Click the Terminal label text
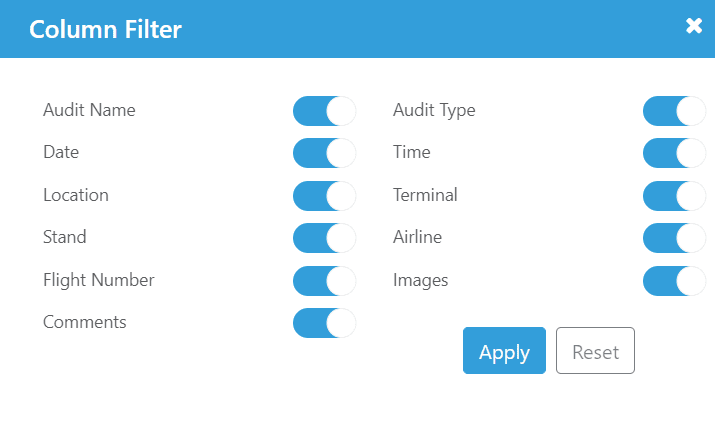 point(425,195)
